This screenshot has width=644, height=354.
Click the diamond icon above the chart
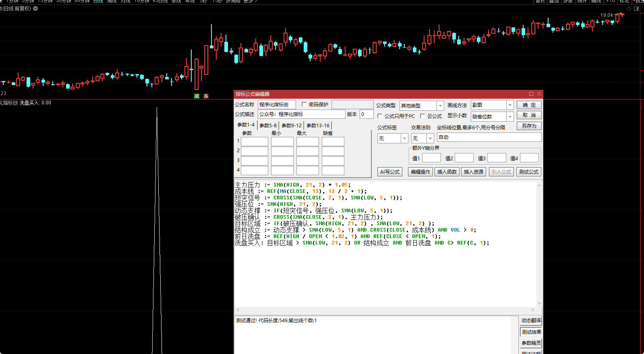(x=629, y=8)
